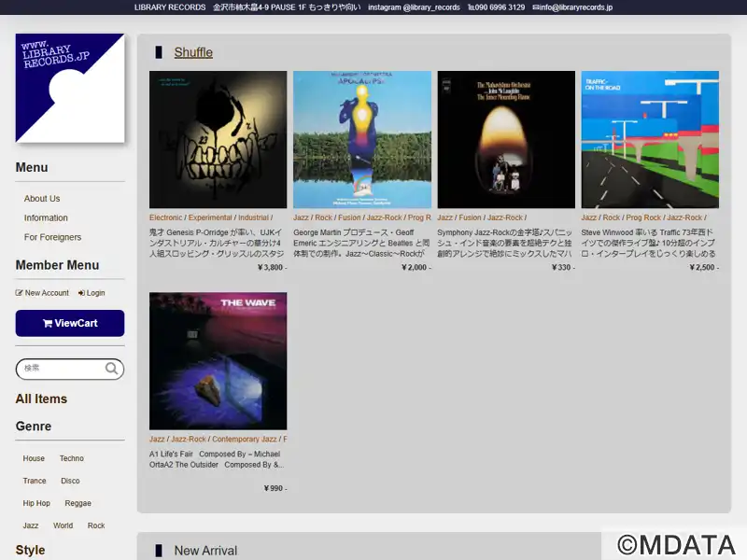Click the phone number 090 6996 3129

(496, 7)
